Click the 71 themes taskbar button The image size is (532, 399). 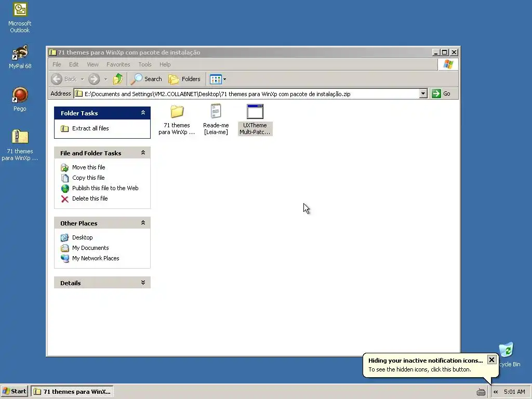[x=72, y=392]
